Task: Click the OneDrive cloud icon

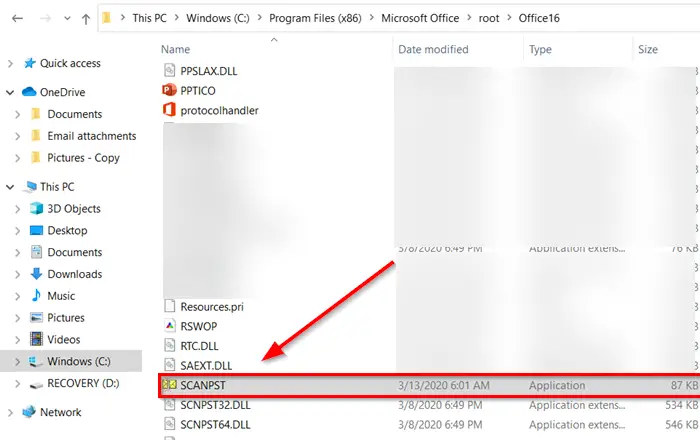Action: coord(29,91)
